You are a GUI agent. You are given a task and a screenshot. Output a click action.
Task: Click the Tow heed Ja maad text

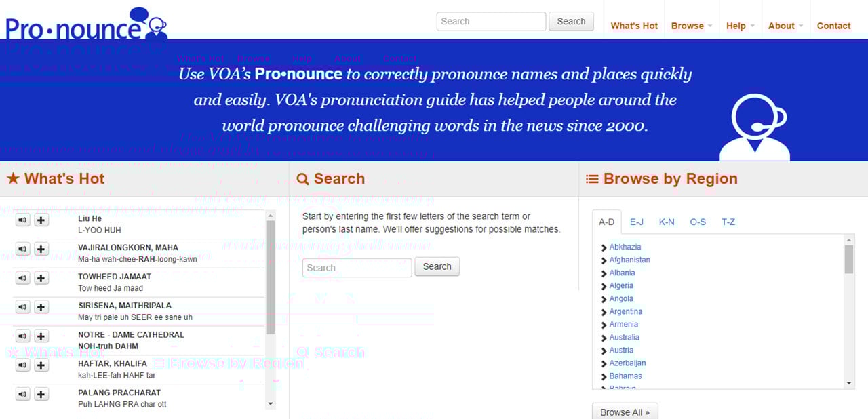point(111,288)
